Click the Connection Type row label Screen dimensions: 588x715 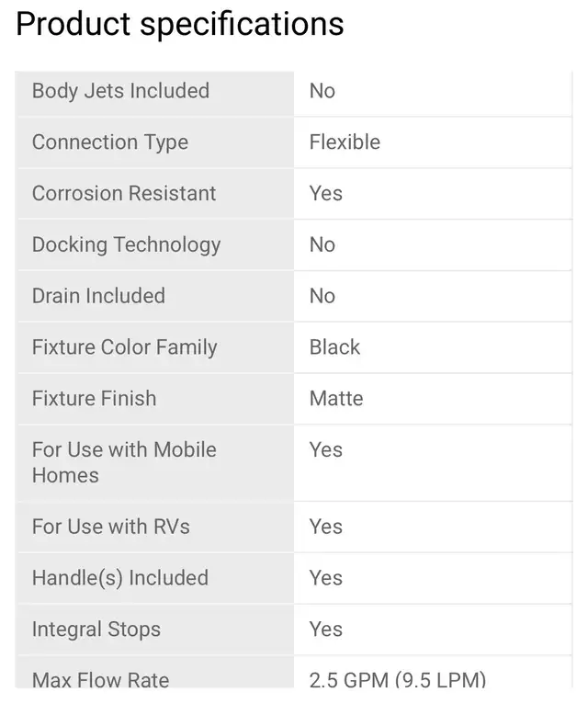pyautogui.click(x=110, y=142)
